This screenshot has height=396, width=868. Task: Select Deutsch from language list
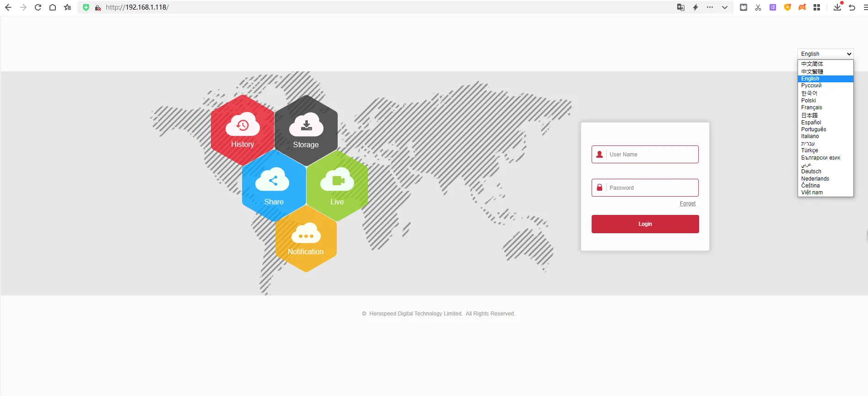point(825,171)
